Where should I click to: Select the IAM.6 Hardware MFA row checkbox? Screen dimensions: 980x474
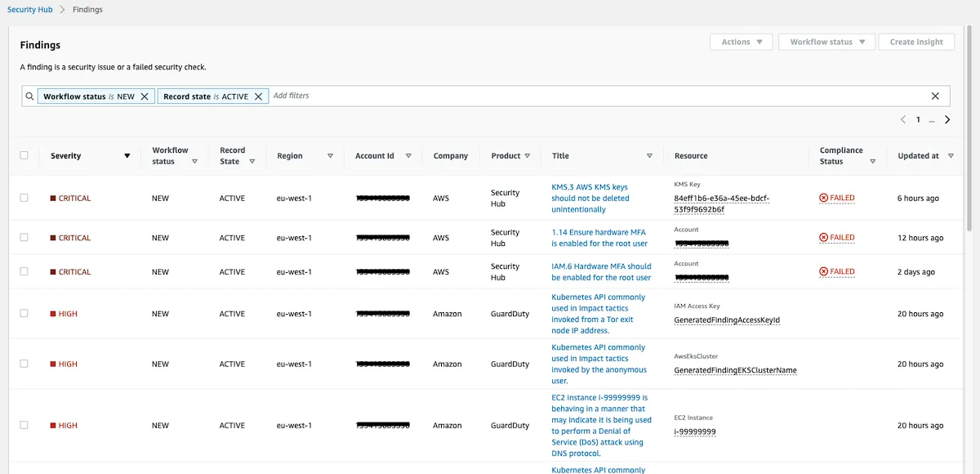click(x=24, y=271)
